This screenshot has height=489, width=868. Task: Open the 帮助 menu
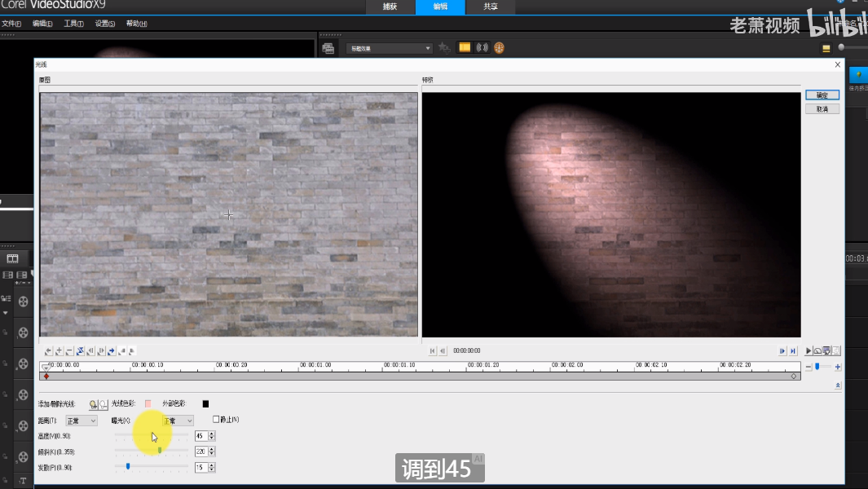136,24
